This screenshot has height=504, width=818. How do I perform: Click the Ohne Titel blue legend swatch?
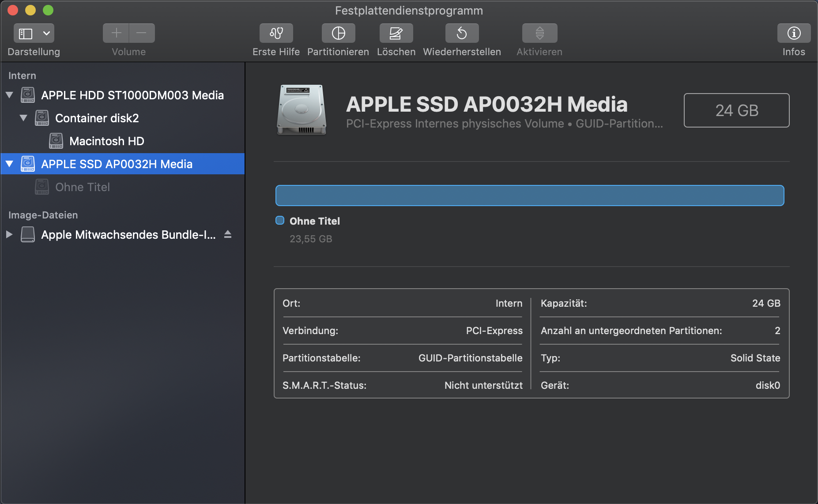click(280, 221)
